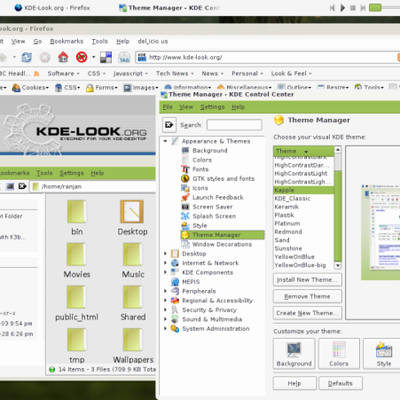Expand Peripherals category

coord(165,291)
